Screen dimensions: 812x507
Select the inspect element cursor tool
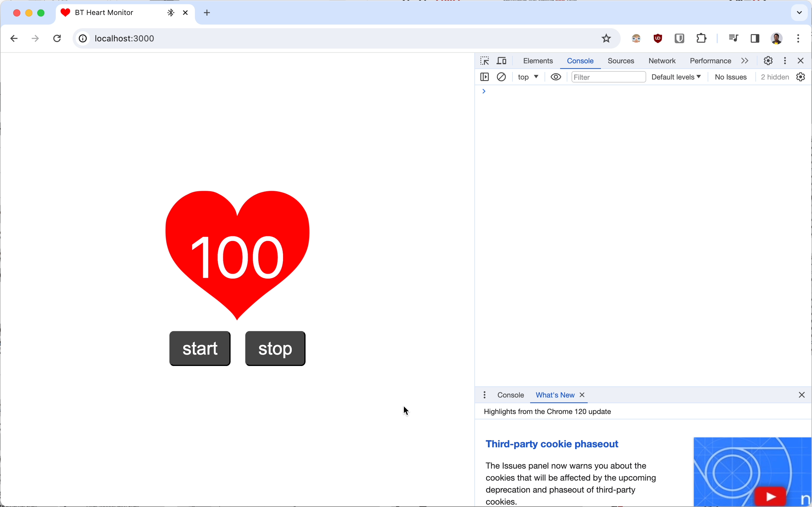click(x=484, y=61)
